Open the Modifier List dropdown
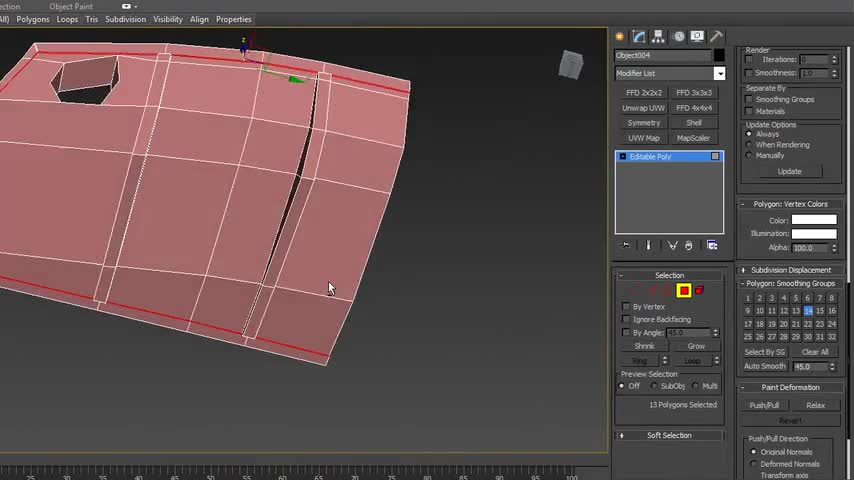 (719, 73)
